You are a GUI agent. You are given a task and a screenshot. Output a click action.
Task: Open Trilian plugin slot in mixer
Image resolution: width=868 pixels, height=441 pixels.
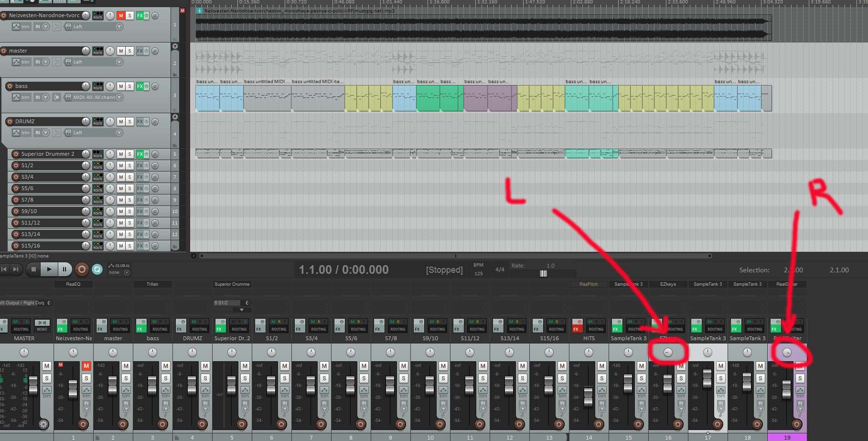coord(152,284)
